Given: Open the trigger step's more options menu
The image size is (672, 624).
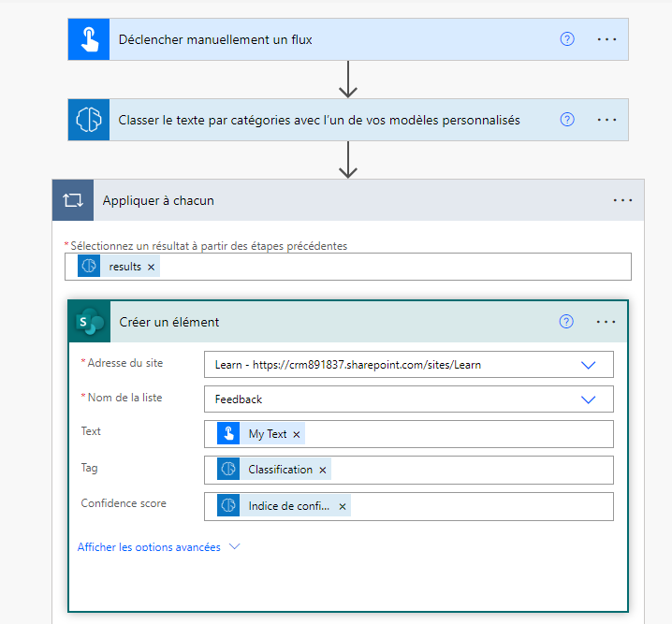Looking at the screenshot, I should (606, 39).
